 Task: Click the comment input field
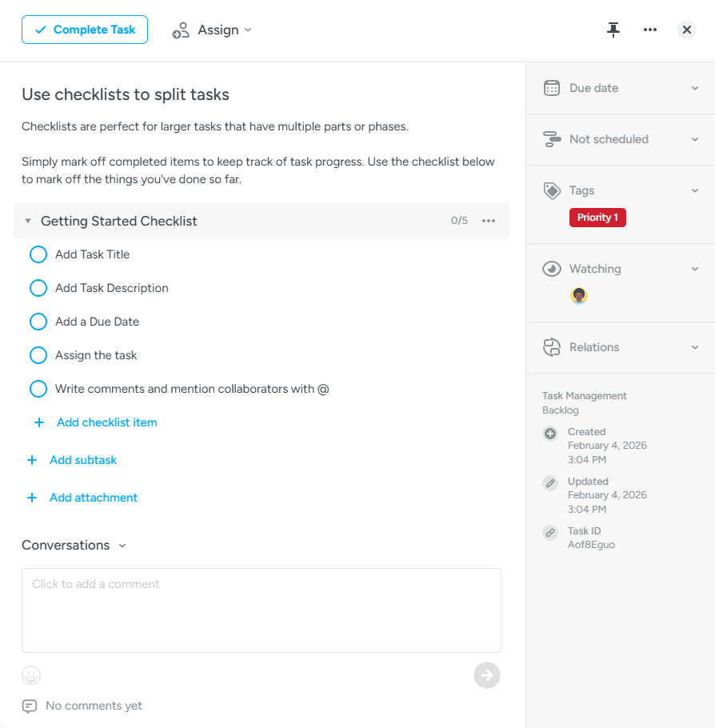pyautogui.click(x=262, y=610)
